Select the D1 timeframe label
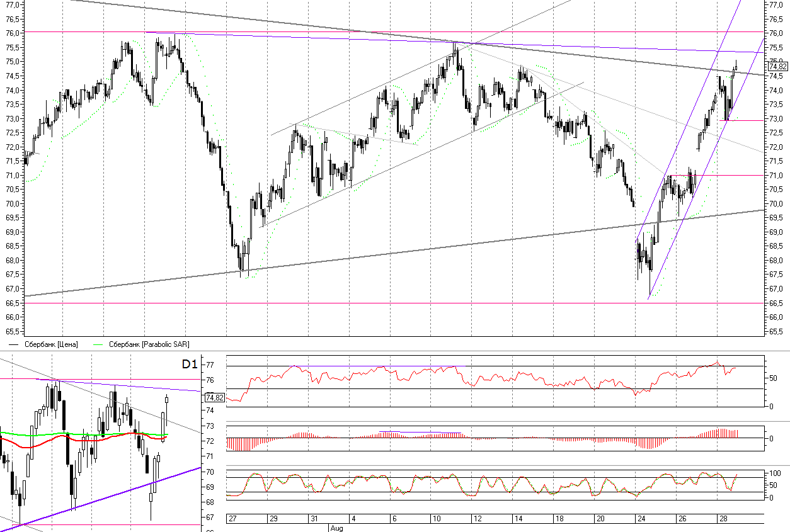The height and width of the screenshot is (532, 790). (190, 365)
